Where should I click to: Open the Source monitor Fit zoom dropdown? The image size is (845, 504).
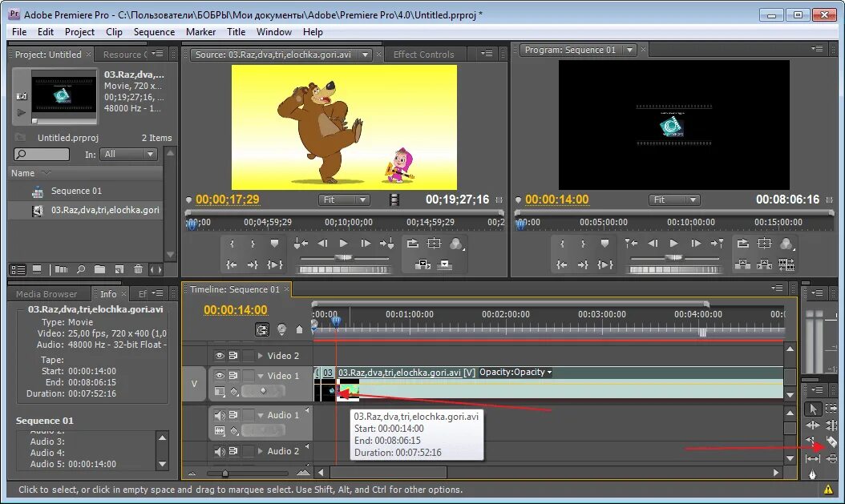343,200
